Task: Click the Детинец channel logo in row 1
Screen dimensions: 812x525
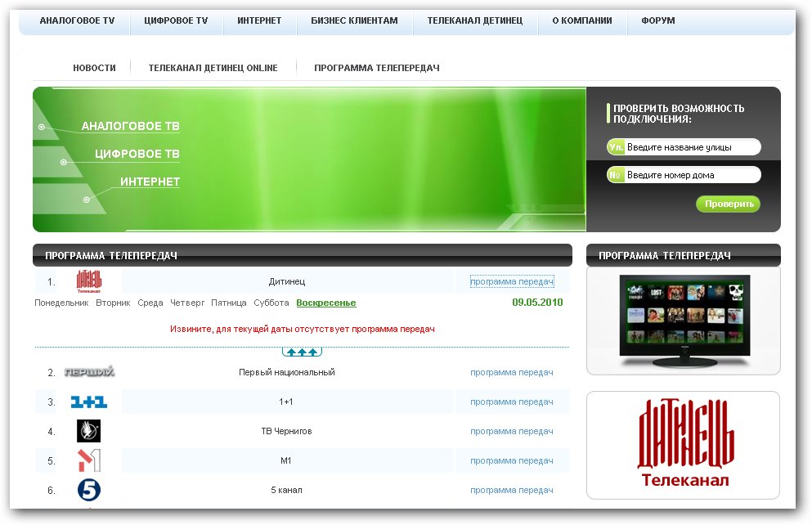Action: pos(88,281)
